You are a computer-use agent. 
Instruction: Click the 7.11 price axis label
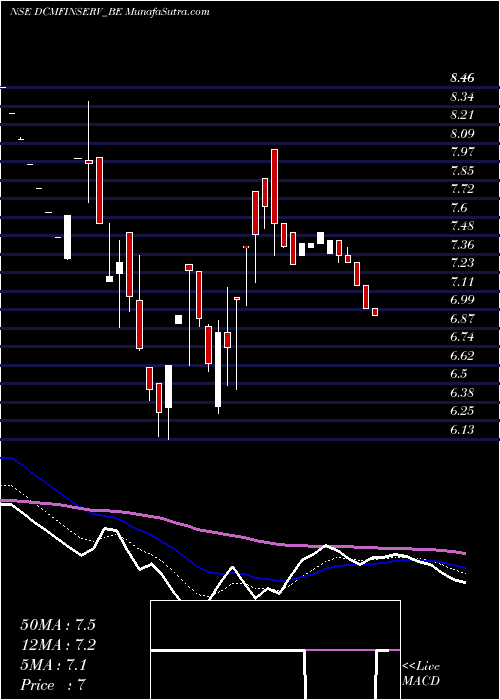coord(462,282)
